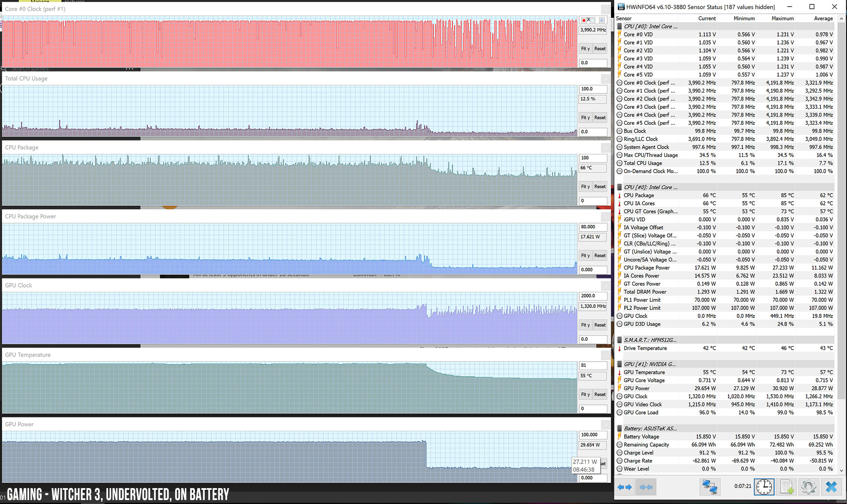This screenshot has width=847, height=504.
Task: Pick the red color swatch in Core #0 Clock graph
Action: click(584, 20)
